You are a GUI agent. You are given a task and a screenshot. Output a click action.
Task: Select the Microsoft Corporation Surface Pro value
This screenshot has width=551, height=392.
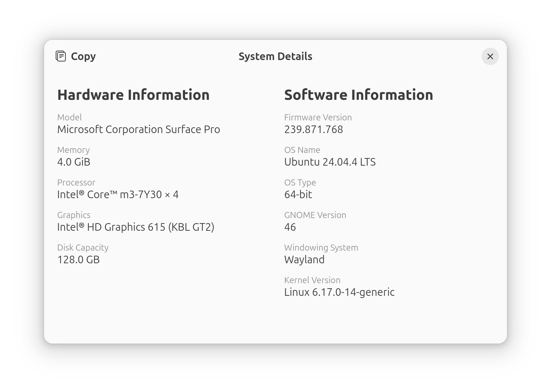[x=139, y=129]
